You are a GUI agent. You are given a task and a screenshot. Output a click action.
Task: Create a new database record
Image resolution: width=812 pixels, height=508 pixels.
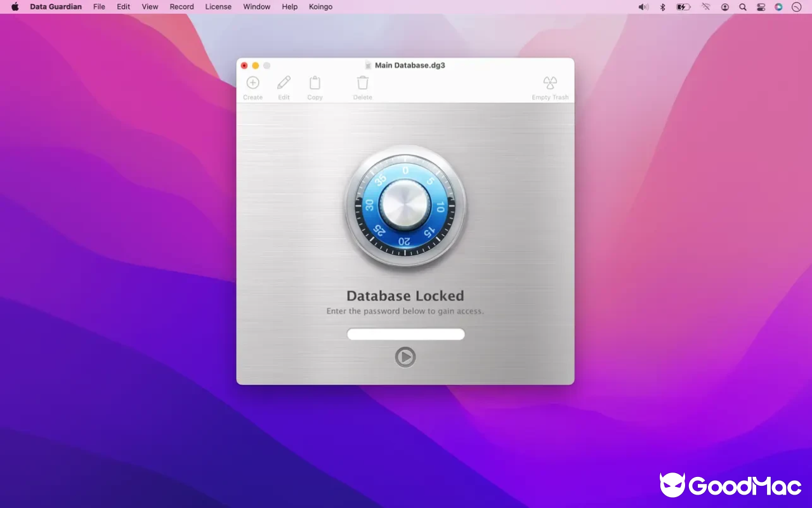(x=252, y=83)
